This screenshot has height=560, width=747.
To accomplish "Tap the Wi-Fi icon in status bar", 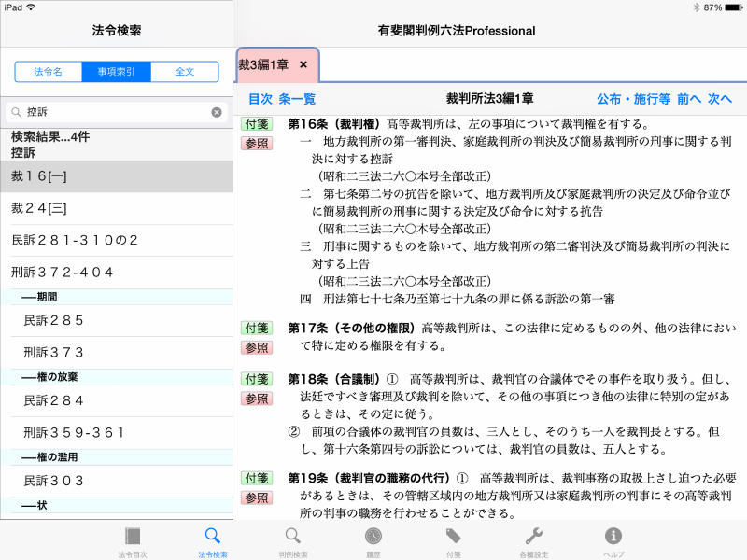I will coord(31,7).
